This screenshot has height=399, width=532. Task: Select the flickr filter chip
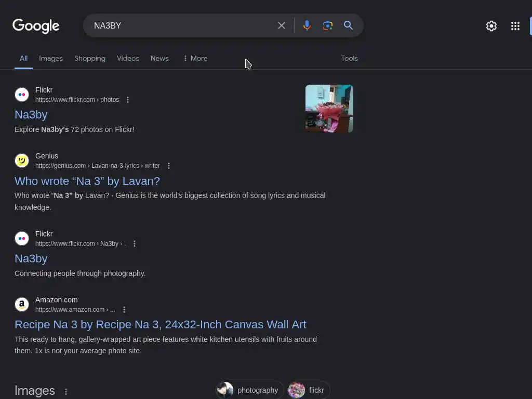tap(309, 390)
